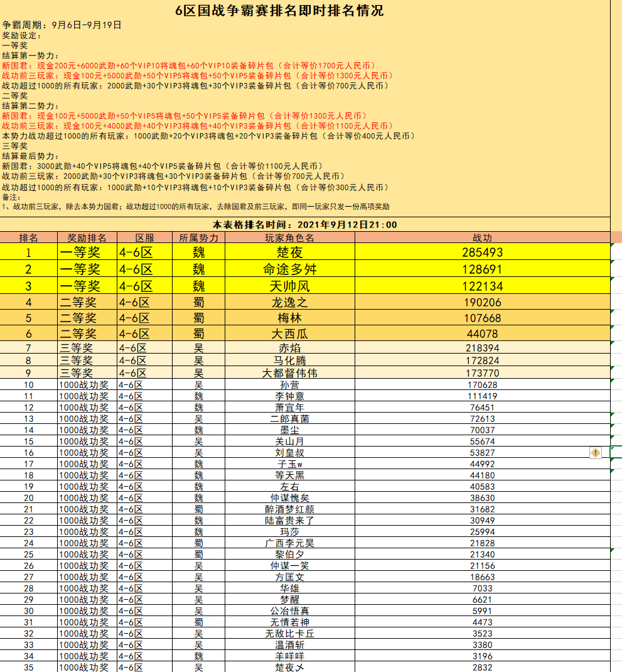The height and width of the screenshot is (672, 622).
Task: Select the player cell 梅林
Action: 290,318
